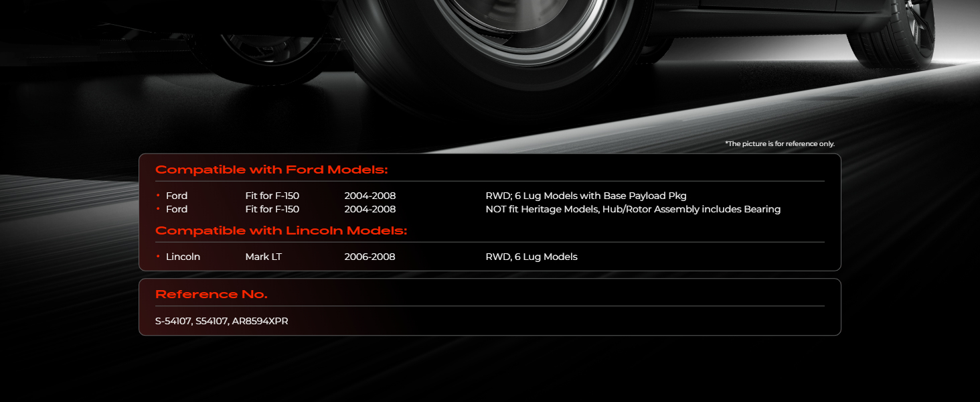Image resolution: width=980 pixels, height=402 pixels.
Task: Click the 'NOT fit Heritage Models' note
Action: 633,210
